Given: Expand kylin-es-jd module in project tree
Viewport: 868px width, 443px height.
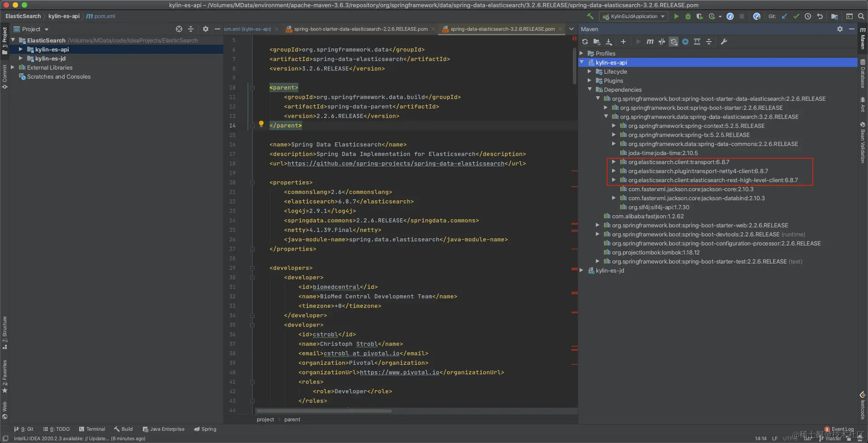Looking at the screenshot, I should click(x=21, y=58).
